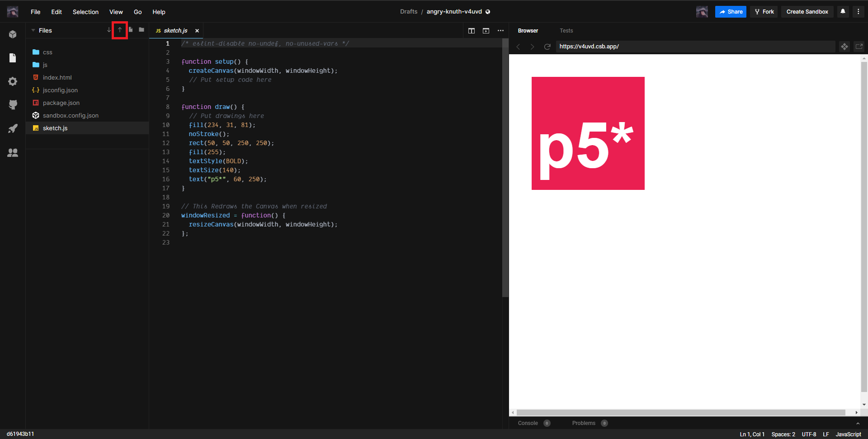Open the Go menu
The height and width of the screenshot is (439, 868).
(138, 12)
